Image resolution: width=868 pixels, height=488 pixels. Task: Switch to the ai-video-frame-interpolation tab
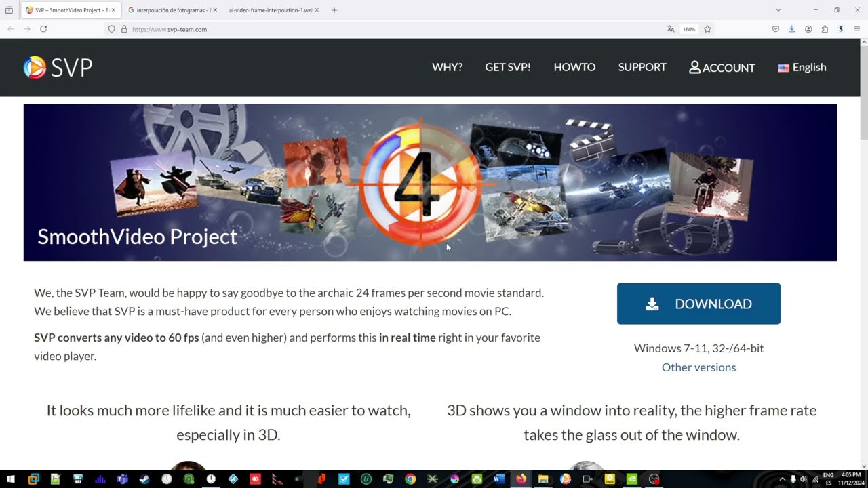[271, 10]
